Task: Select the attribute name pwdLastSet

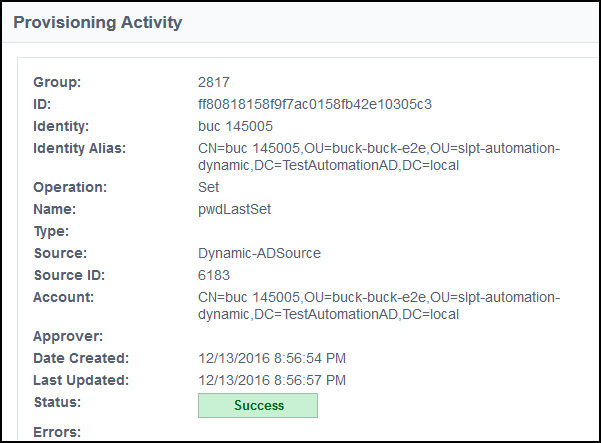Action: pos(235,209)
